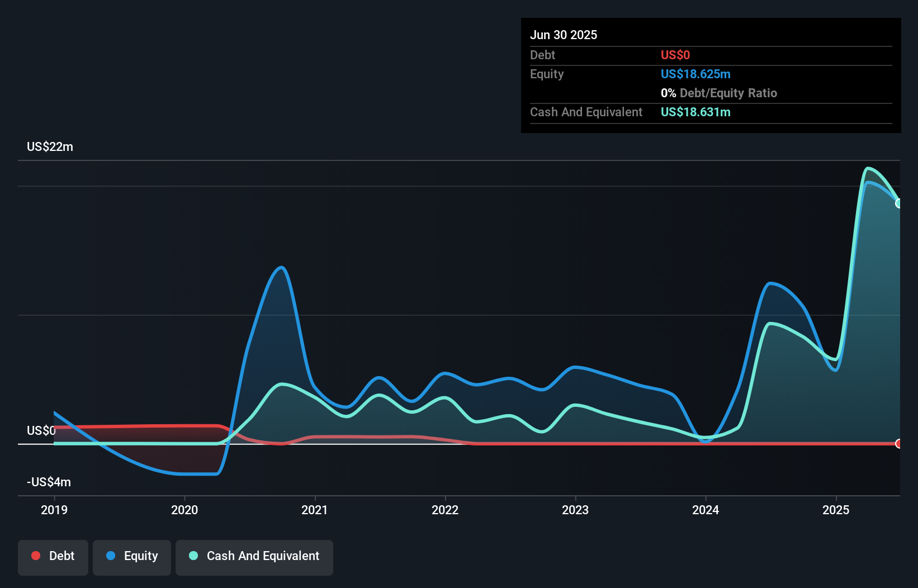Click the US$18.625m Equity value link

tap(695, 74)
